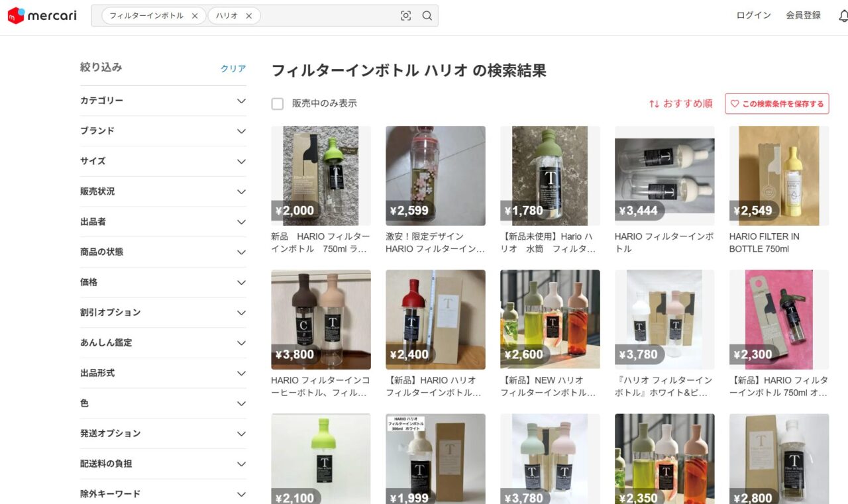Open the ¥3,800 brown and beige bottles thumbnail
The image size is (848, 504).
click(321, 320)
